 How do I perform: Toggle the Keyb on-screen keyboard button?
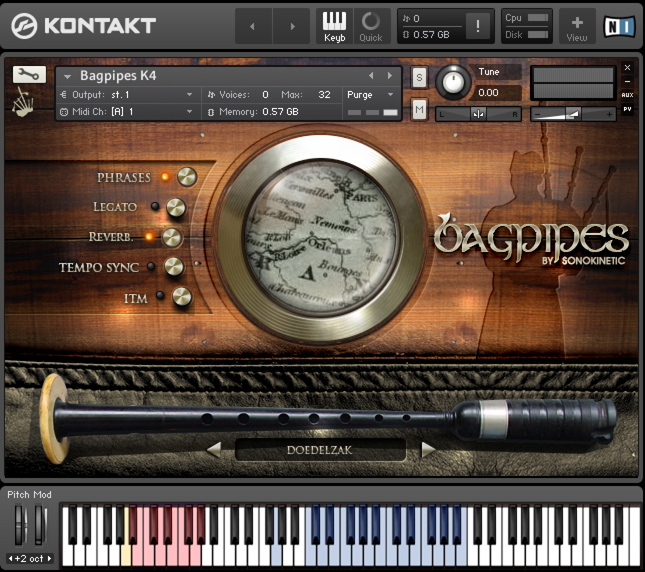click(x=334, y=25)
